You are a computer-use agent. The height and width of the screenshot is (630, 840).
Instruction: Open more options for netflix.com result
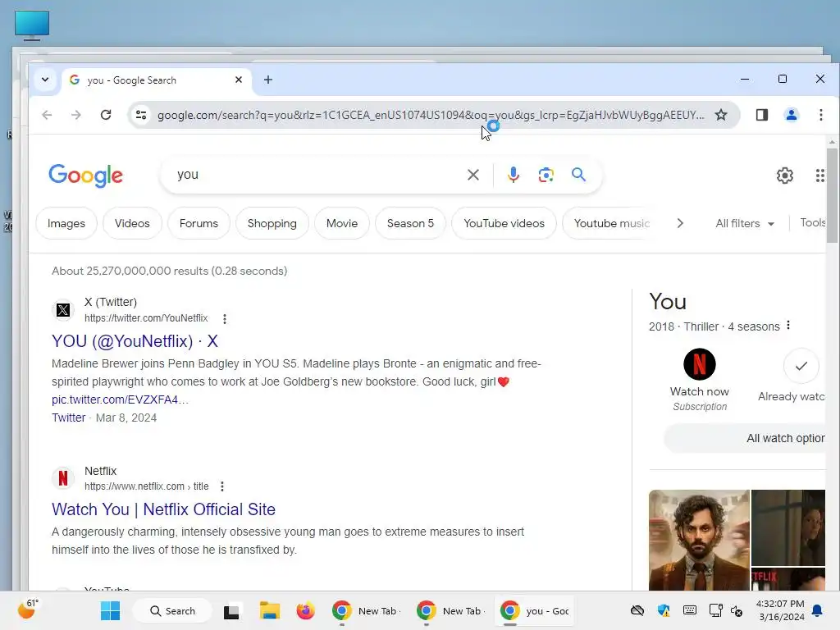coord(222,486)
